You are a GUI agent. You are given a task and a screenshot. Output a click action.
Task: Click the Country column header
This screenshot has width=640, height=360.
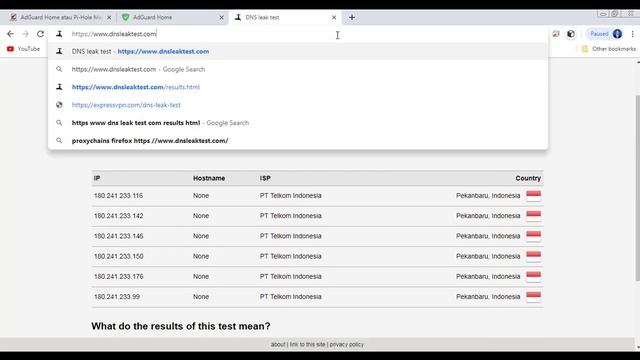coord(528,178)
